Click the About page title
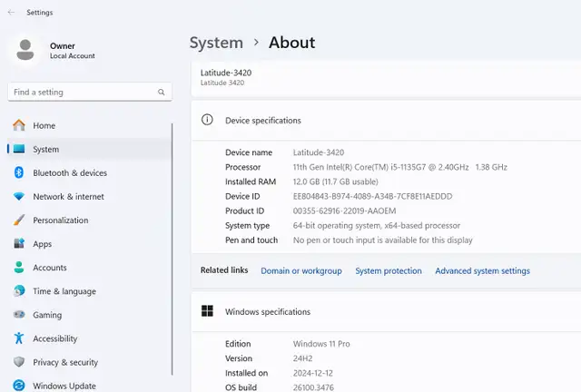The height and width of the screenshot is (392, 581). pyautogui.click(x=292, y=43)
